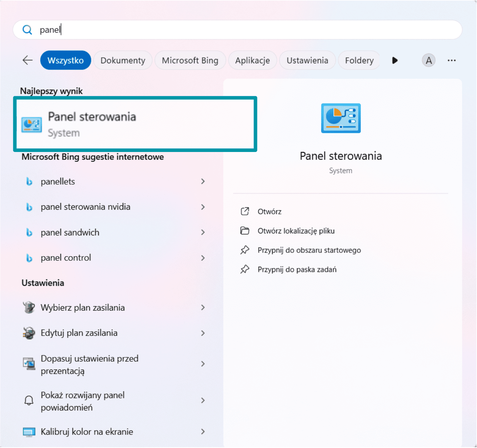Image resolution: width=477 pixels, height=448 pixels.
Task: Switch to the Ustawienia filter tab
Action: point(307,60)
